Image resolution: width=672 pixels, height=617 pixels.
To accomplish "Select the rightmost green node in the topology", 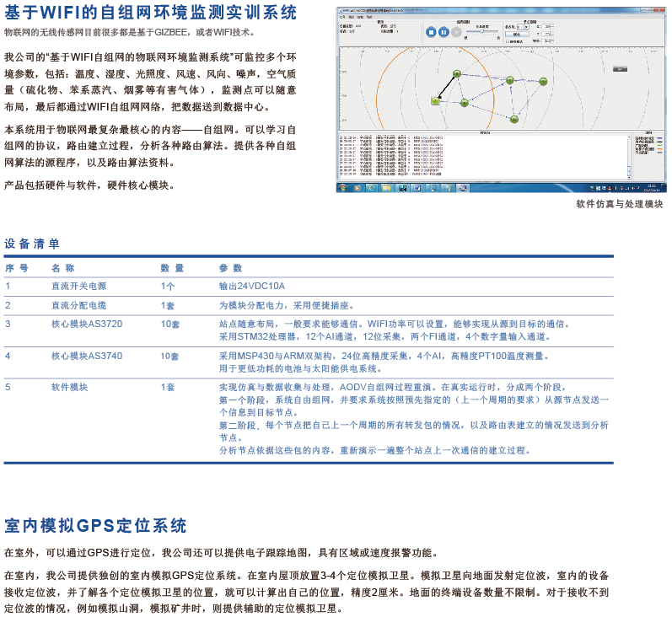I will click(x=543, y=82).
